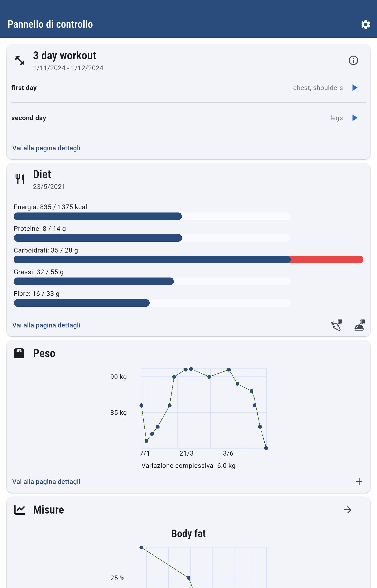Open Misure with the arrow icon
Viewport: 377px width, 588px height.
click(x=347, y=510)
